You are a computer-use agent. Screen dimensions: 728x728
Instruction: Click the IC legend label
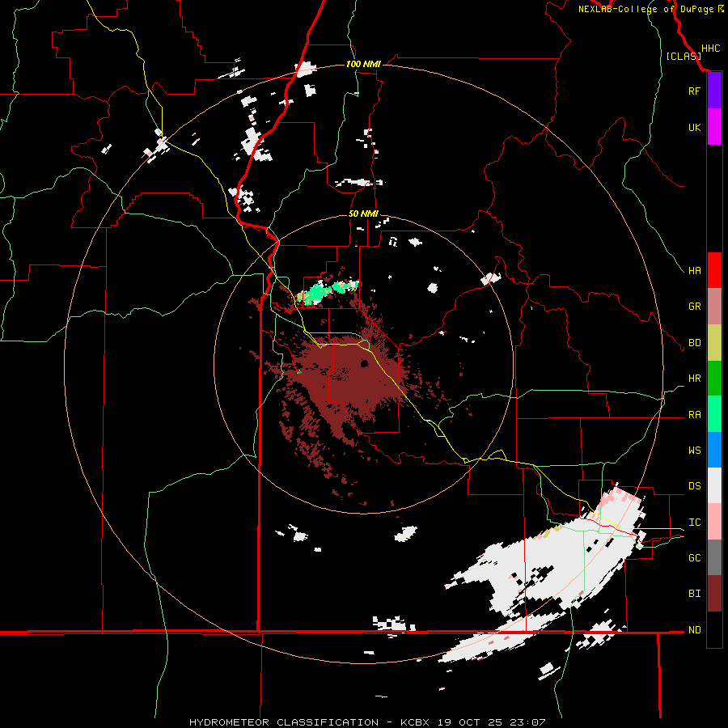[694, 523]
